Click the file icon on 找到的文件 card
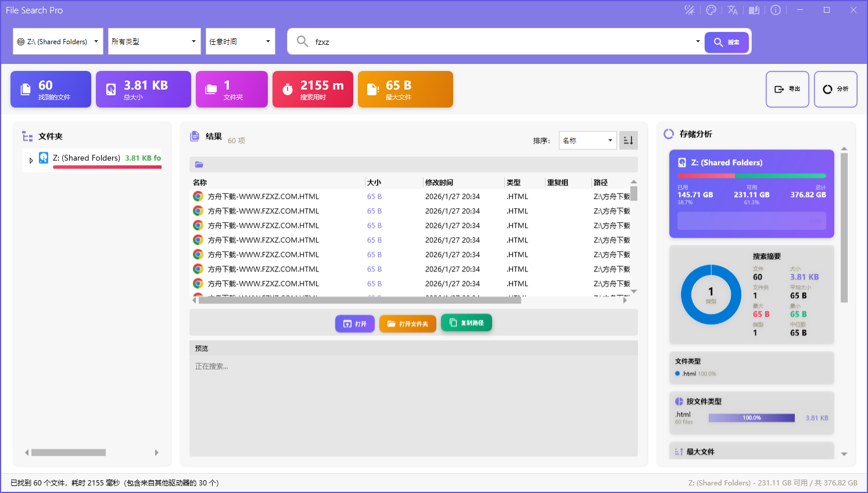 pos(26,89)
